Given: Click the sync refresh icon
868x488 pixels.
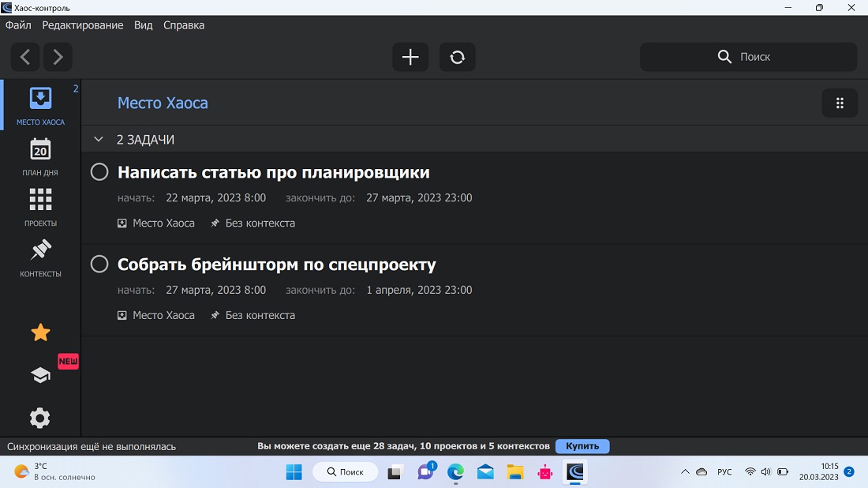Looking at the screenshot, I should [458, 57].
